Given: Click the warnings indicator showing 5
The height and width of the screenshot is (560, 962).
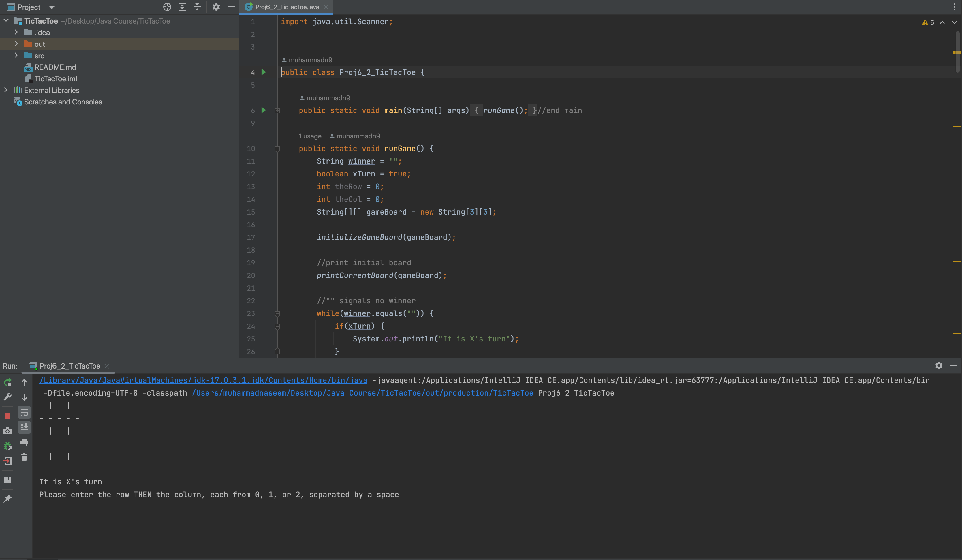Looking at the screenshot, I should pos(928,22).
